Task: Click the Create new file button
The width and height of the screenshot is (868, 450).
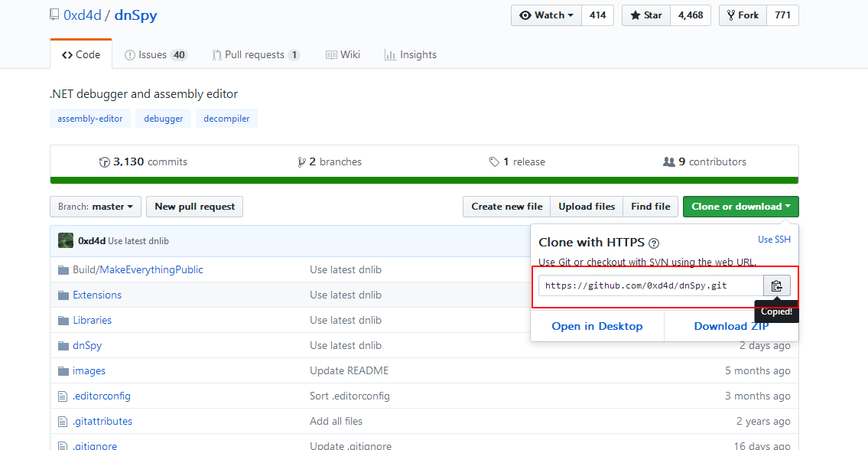Action: click(506, 207)
